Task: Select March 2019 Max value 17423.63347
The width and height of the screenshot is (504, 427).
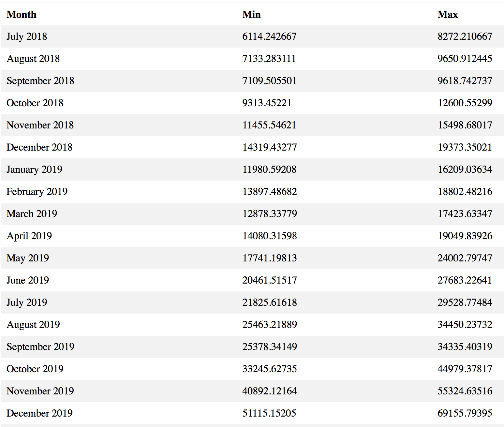Action: [465, 214]
